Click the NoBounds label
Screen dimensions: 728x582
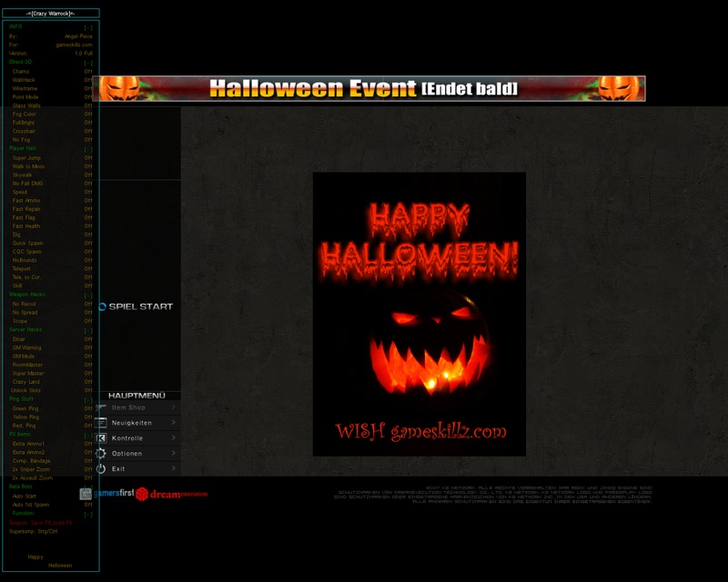coord(25,260)
